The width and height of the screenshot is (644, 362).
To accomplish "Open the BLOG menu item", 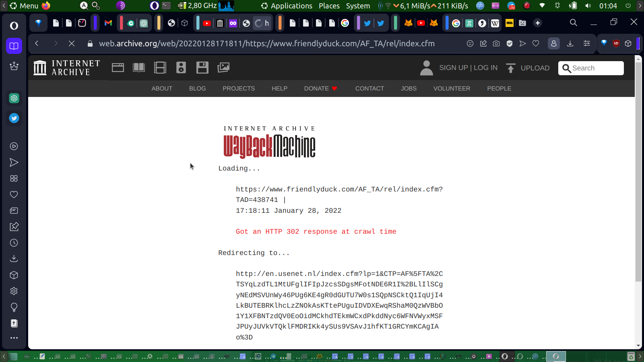I will coord(198,88).
